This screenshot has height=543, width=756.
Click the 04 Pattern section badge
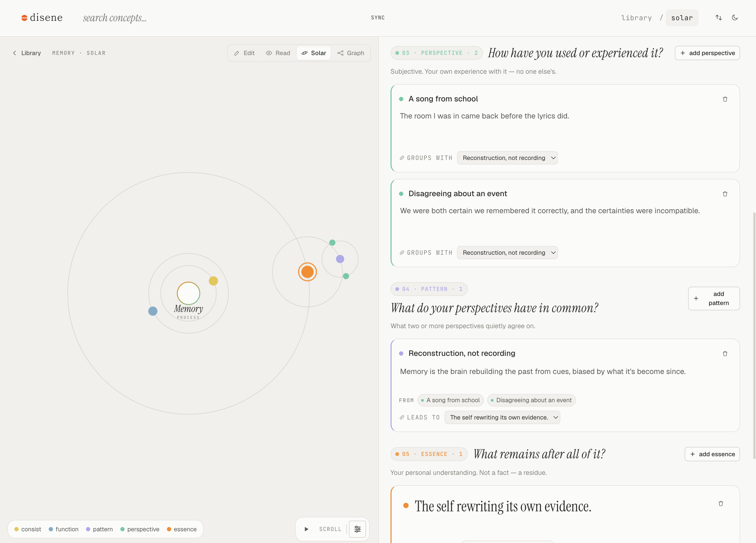coord(429,289)
